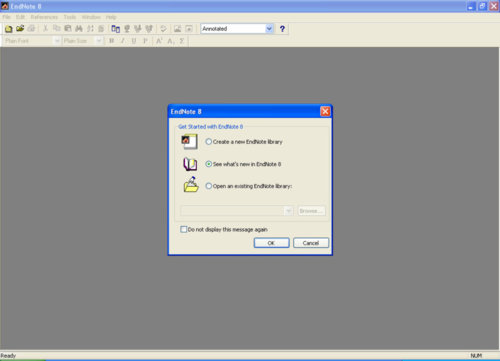Click the Sort References toolbar icon
This screenshot has width=500, height=361.
[90, 29]
